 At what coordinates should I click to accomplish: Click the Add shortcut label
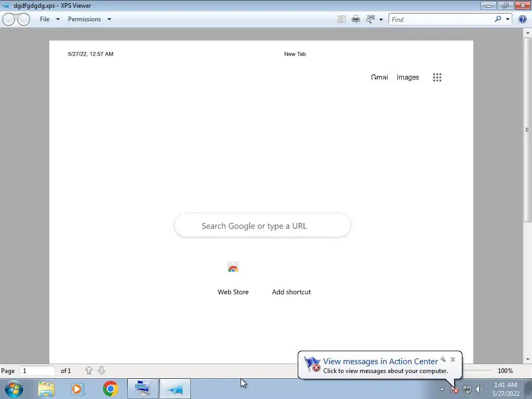coord(291,292)
